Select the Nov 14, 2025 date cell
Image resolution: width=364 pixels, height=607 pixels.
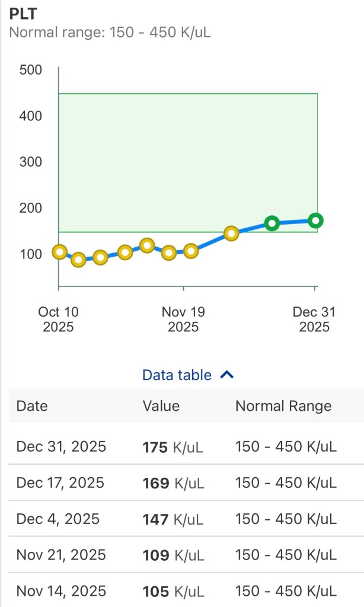coord(62,592)
